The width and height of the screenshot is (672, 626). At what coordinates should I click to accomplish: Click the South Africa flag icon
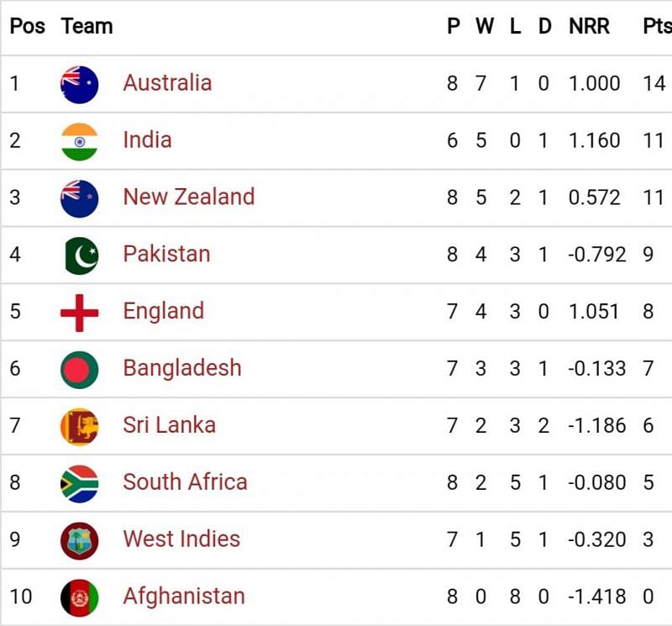pyautogui.click(x=80, y=484)
